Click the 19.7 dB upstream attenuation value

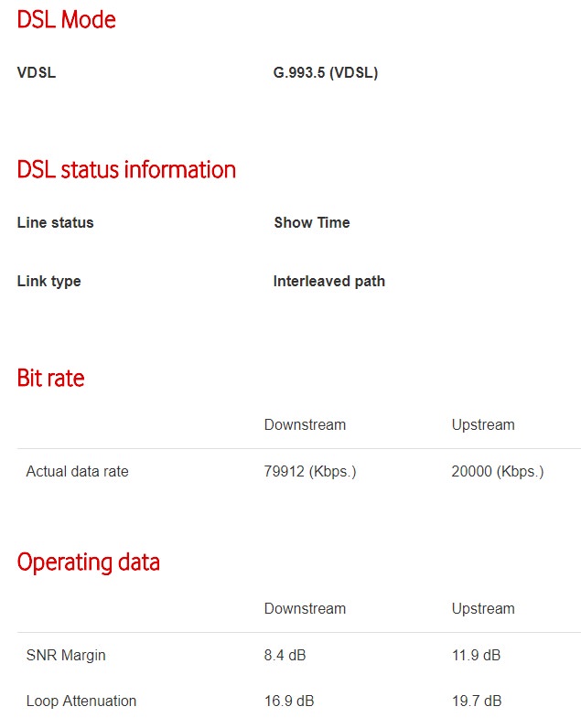[x=477, y=701]
